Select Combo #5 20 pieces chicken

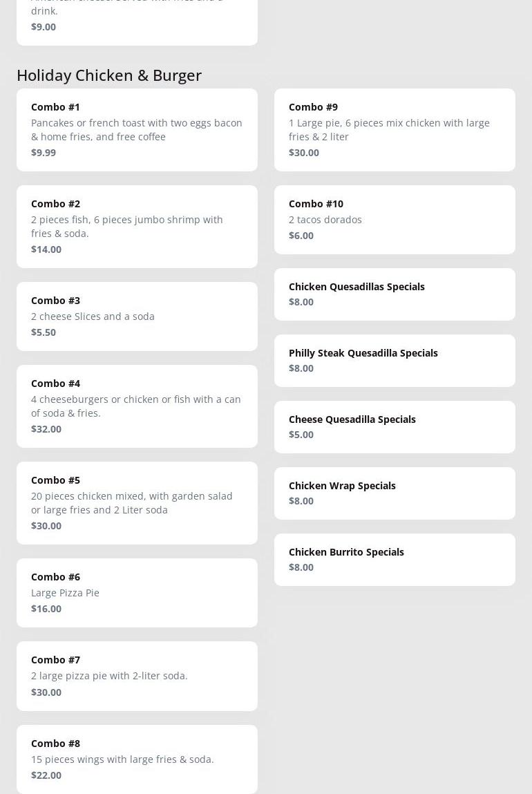click(x=137, y=502)
